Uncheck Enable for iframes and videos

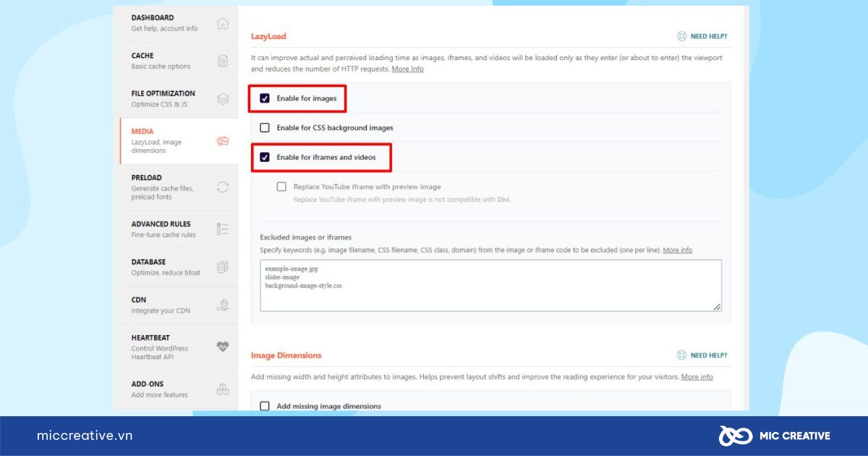pyautogui.click(x=265, y=157)
